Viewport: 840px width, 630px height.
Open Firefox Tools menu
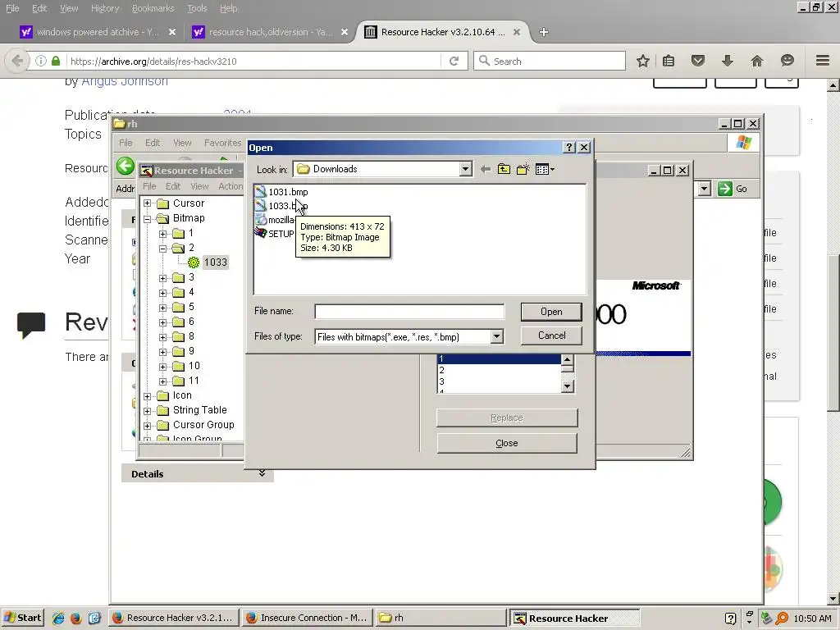click(x=197, y=8)
